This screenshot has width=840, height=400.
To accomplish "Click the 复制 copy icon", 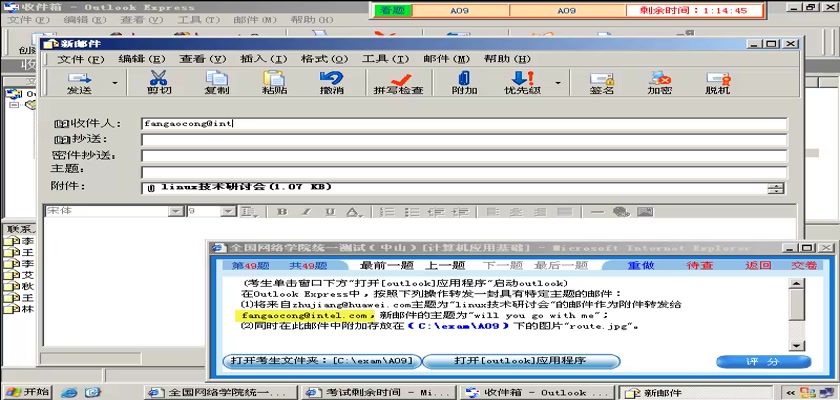I will click(216, 83).
